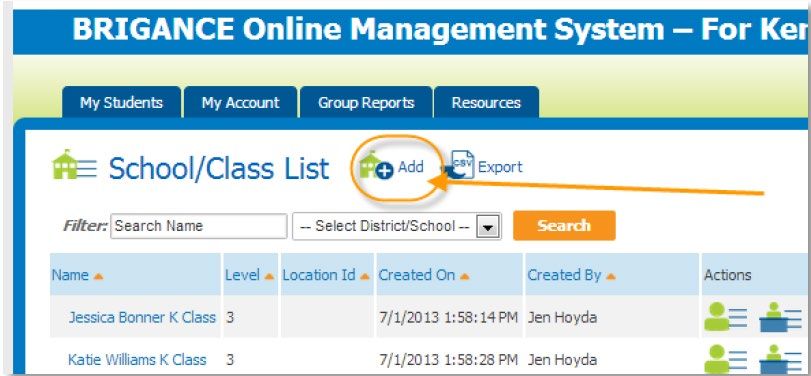Click the Actions column header
Viewport: 811px width, 376px height.
coord(727,275)
